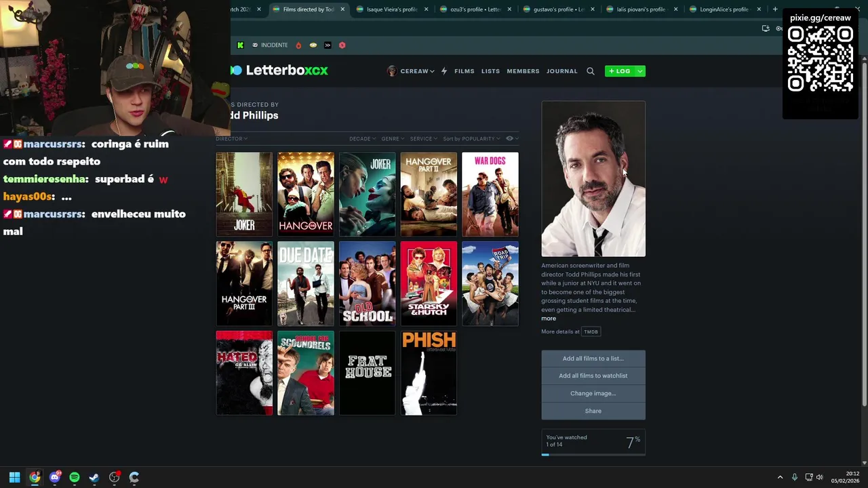Image resolution: width=868 pixels, height=488 pixels.
Task: Open the yellow oval bookmark icon
Action: (x=313, y=45)
